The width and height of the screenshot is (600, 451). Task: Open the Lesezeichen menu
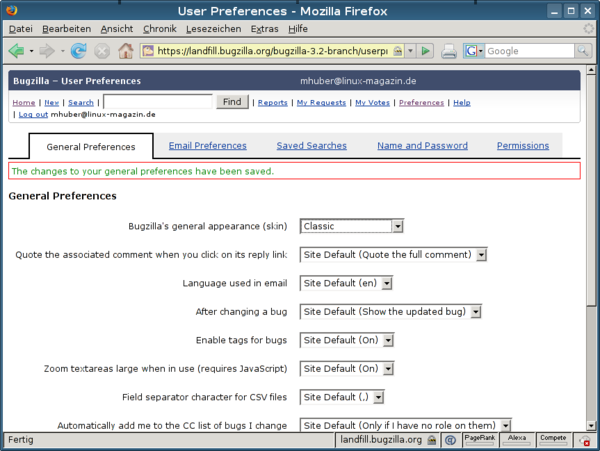[214, 29]
